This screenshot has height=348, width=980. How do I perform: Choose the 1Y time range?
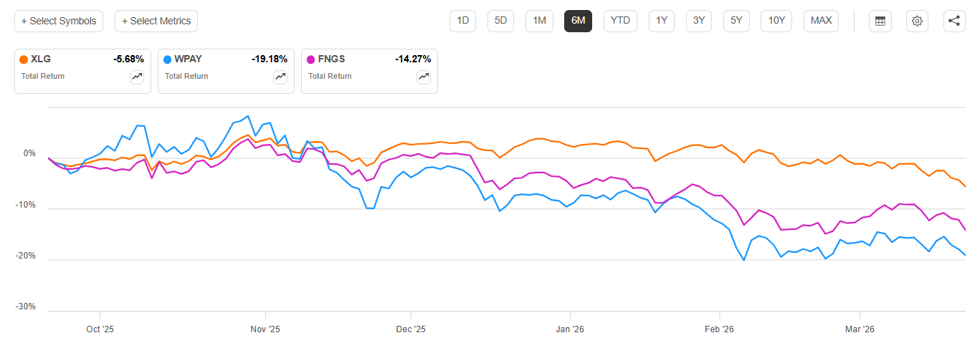(x=662, y=21)
